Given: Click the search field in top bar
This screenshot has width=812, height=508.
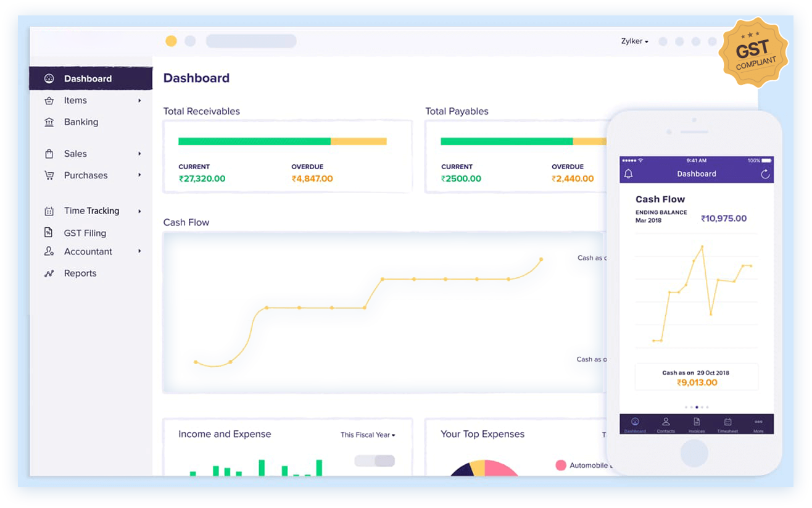Looking at the screenshot, I should (251, 41).
